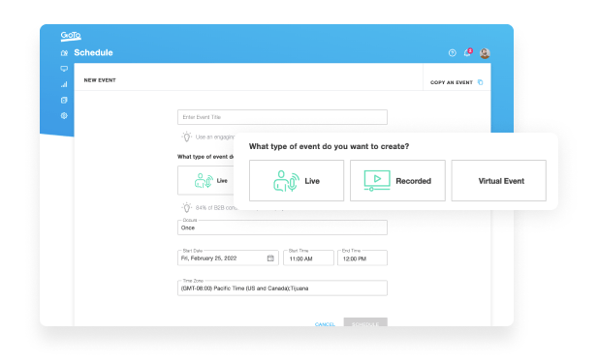Select the Recorded event type
The image size is (598, 364).
(397, 180)
